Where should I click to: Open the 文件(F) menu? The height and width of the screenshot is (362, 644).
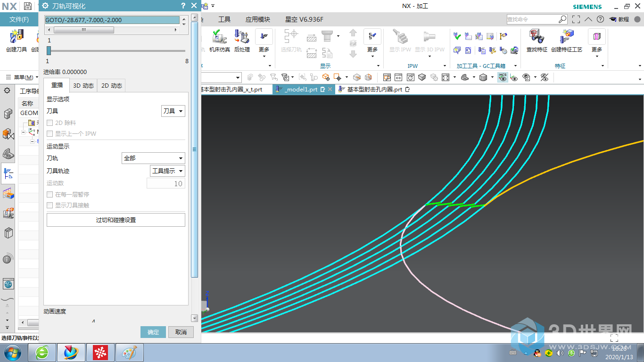coord(19,19)
